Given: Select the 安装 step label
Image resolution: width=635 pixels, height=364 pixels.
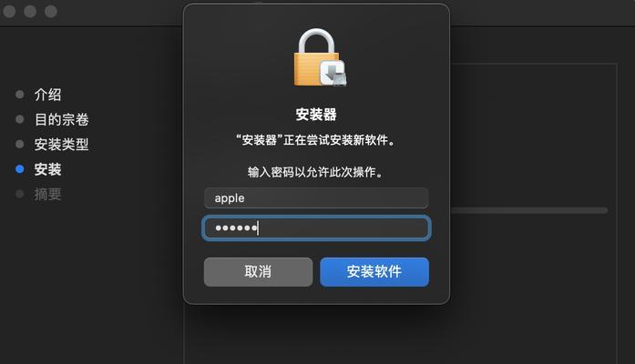Looking at the screenshot, I should (x=47, y=169).
